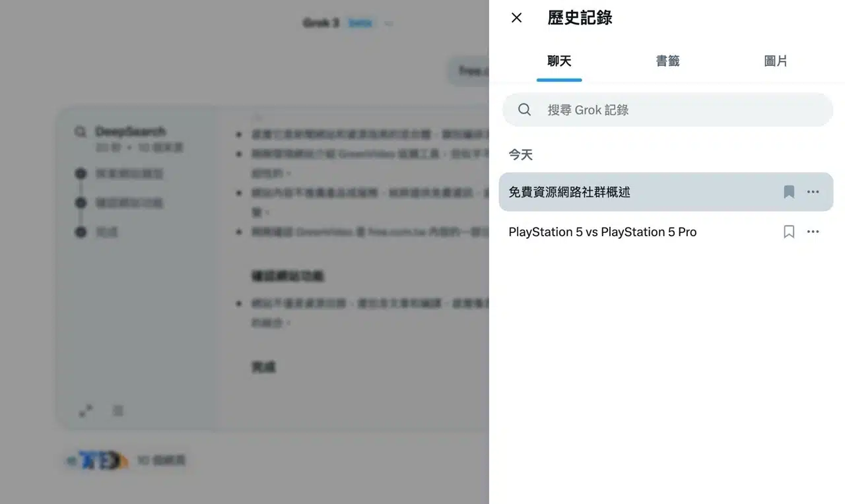Open more options for the PlayStation 5 chat
This screenshot has width=845, height=504.
click(813, 232)
